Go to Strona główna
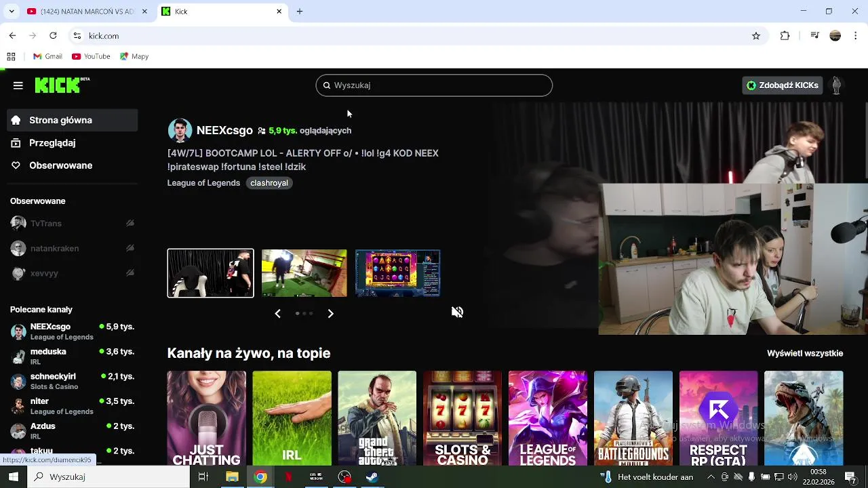This screenshot has height=488, width=868. 73,120
